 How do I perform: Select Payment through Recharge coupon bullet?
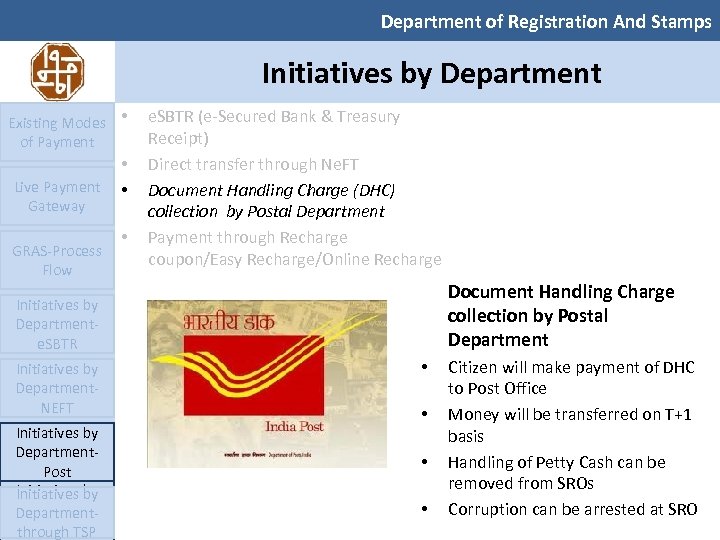pos(294,248)
